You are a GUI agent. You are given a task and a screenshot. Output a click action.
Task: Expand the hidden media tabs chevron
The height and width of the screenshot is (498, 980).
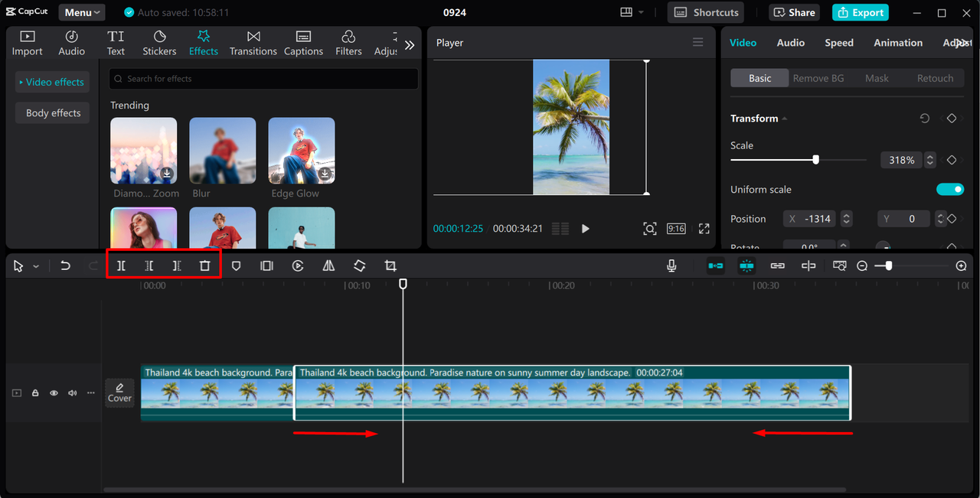[410, 45]
